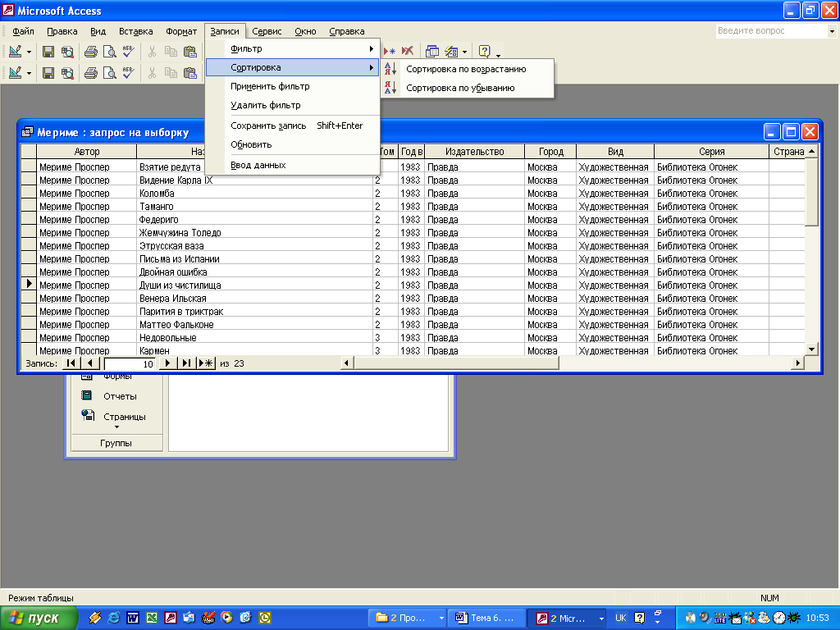Click the пуск Start button
Image resolution: width=840 pixels, height=630 pixels.
[x=39, y=618]
